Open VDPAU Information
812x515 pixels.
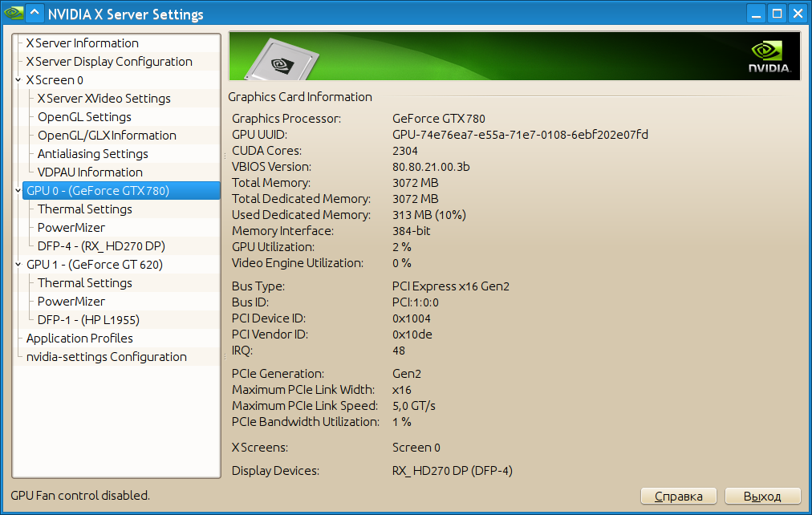[90, 172]
